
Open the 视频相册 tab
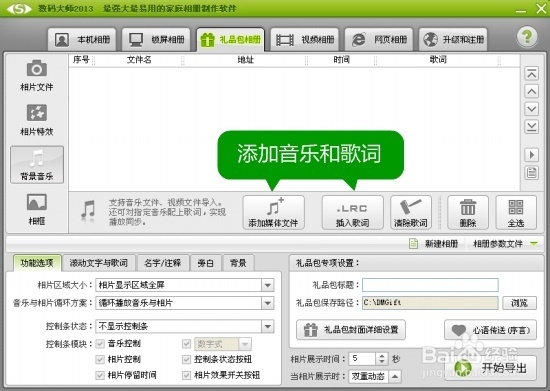pyautogui.click(x=304, y=40)
